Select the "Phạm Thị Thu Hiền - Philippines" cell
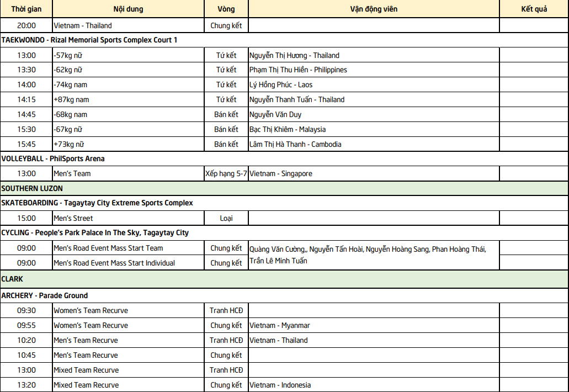This screenshot has height=392, width=569. [298, 70]
